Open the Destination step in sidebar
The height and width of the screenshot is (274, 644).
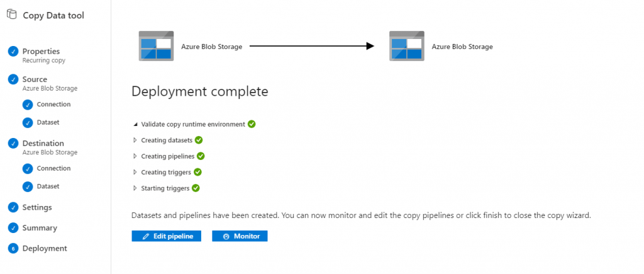coord(43,143)
